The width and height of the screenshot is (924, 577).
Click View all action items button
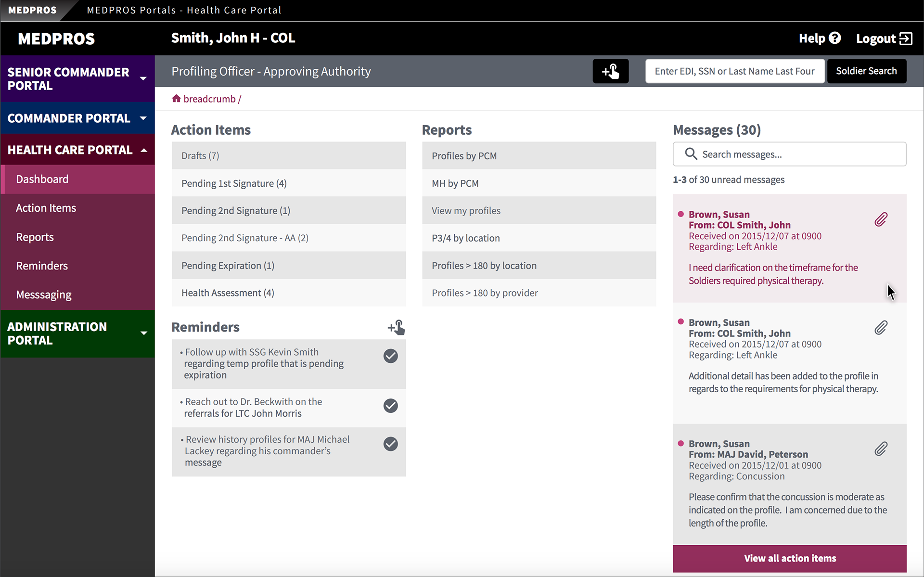[789, 558]
